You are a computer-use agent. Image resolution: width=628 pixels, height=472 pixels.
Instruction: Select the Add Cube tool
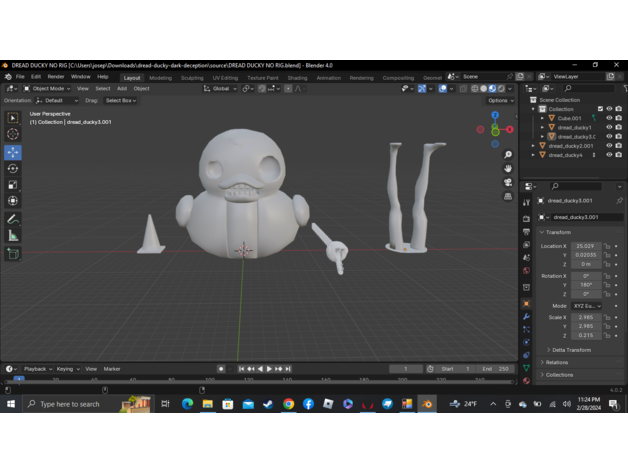point(13,254)
